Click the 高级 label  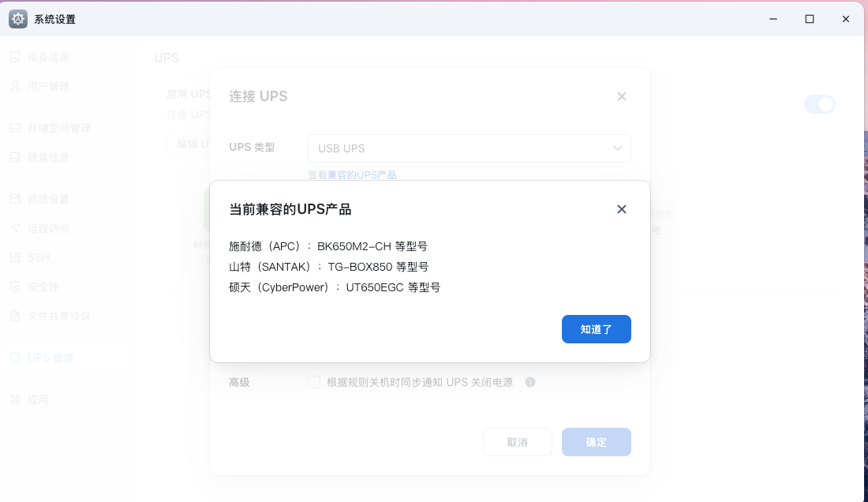[x=240, y=383]
